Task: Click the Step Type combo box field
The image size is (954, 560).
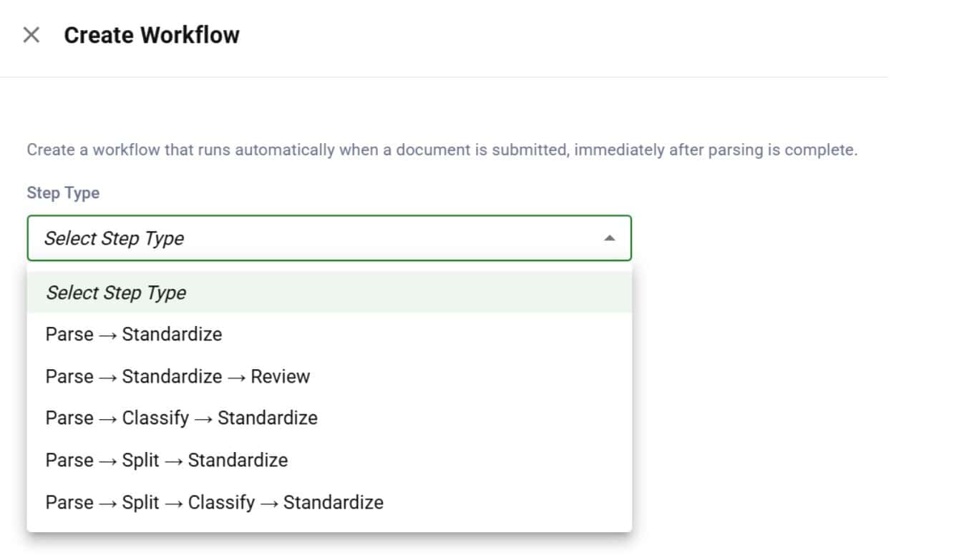Action: click(x=328, y=238)
